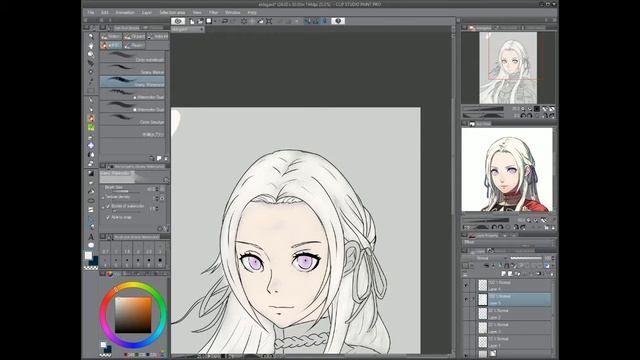640x360 pixels.
Task: Close the canvas document tab
Action: pyautogui.click(x=202, y=29)
